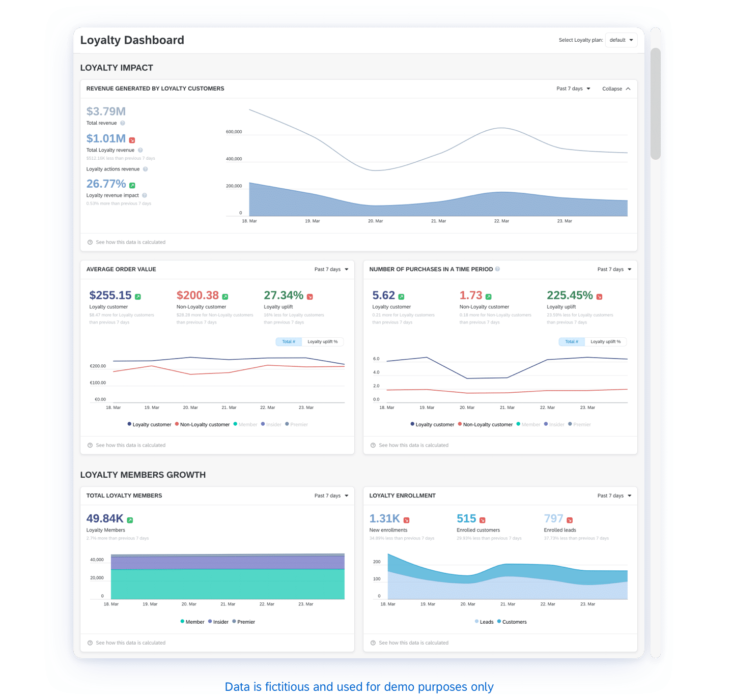Open Past 7 days dropdown for Total Loyalty Members
The image size is (733, 700).
pyautogui.click(x=331, y=495)
